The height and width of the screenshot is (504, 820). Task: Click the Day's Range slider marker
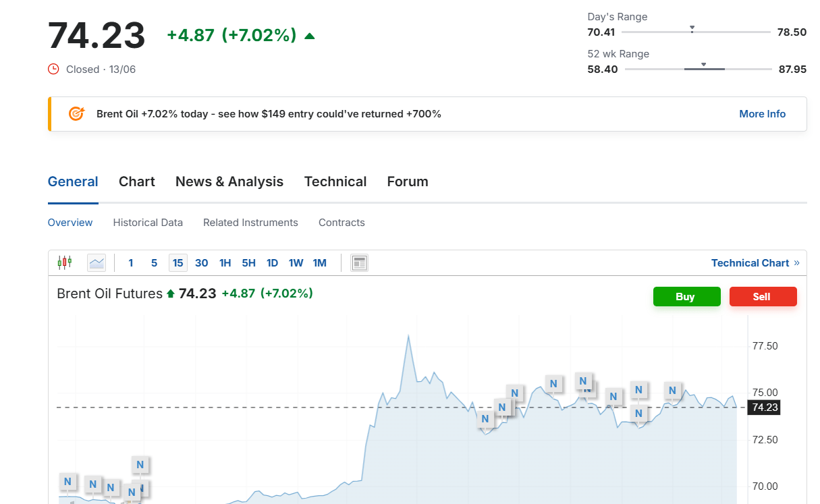692,29
